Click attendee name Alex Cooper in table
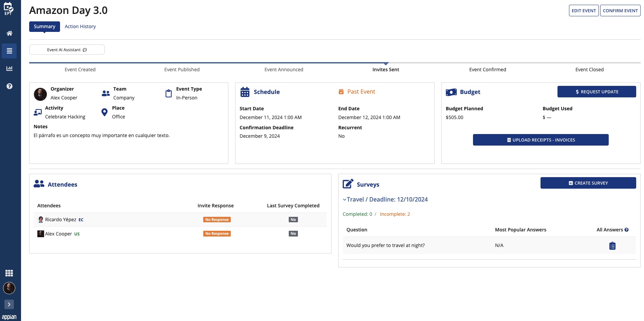 (x=58, y=234)
